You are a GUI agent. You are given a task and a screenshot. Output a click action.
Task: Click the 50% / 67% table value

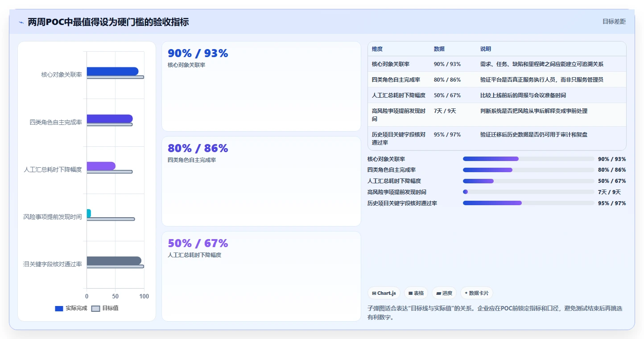(x=447, y=95)
